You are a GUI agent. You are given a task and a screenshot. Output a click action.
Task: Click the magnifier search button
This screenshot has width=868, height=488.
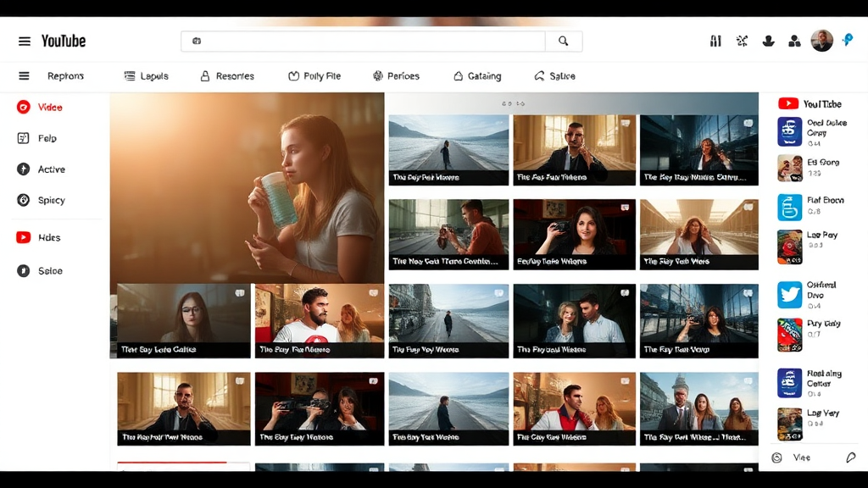pyautogui.click(x=563, y=41)
